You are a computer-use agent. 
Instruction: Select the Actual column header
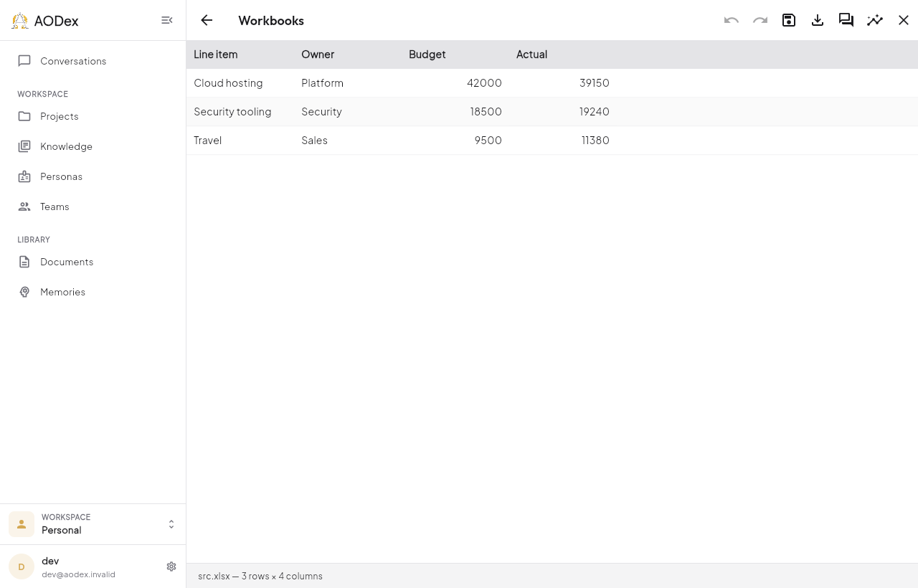tap(563, 54)
